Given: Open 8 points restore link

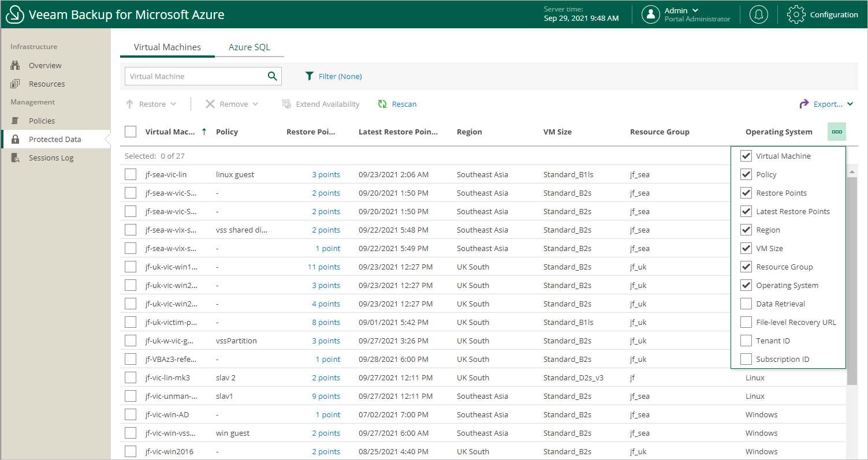Looking at the screenshot, I should [x=326, y=322].
